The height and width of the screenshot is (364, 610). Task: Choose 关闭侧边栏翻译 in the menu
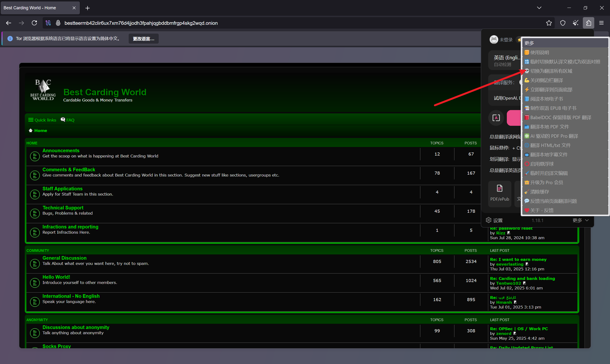pos(565,81)
